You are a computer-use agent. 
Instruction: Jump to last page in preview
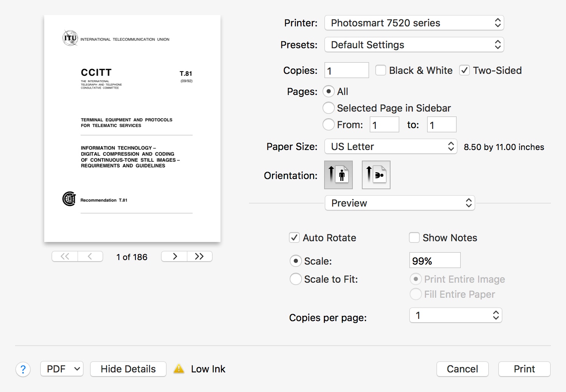(x=200, y=256)
